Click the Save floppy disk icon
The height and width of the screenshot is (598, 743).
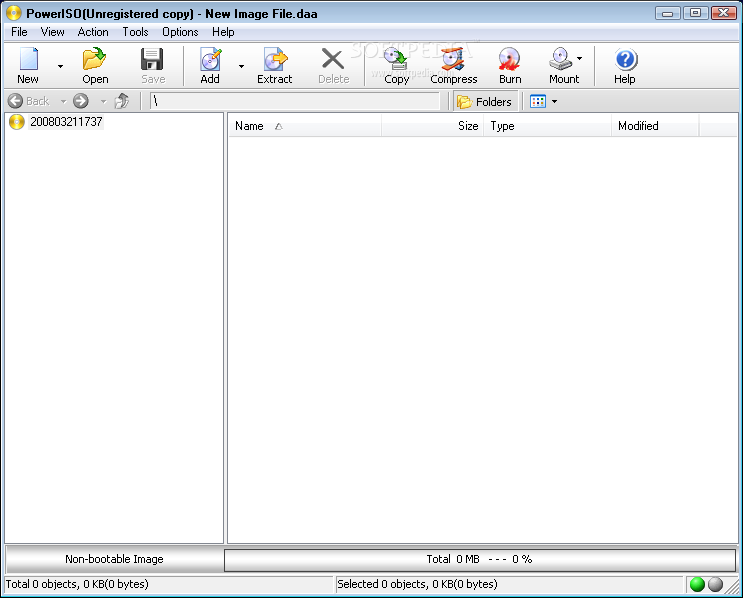click(152, 59)
